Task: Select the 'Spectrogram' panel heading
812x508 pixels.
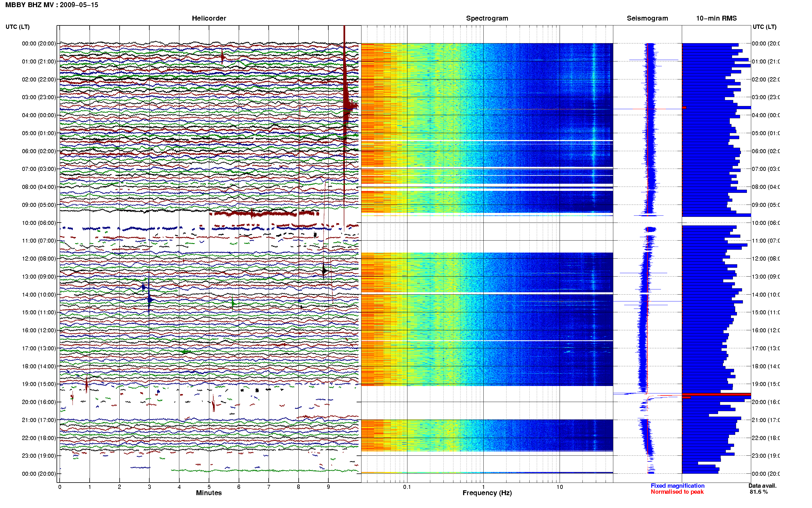Action: (x=487, y=18)
